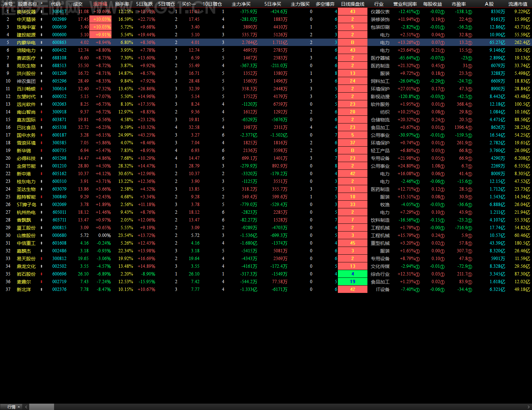Sort by the 5日净买 column header
This screenshot has width=532, height=410.
pos(273,4)
